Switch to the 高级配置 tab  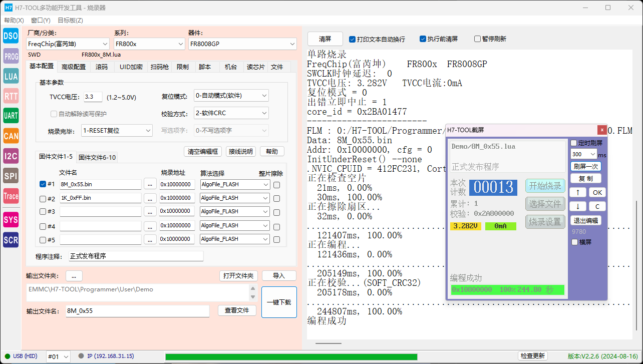pyautogui.click(x=74, y=67)
